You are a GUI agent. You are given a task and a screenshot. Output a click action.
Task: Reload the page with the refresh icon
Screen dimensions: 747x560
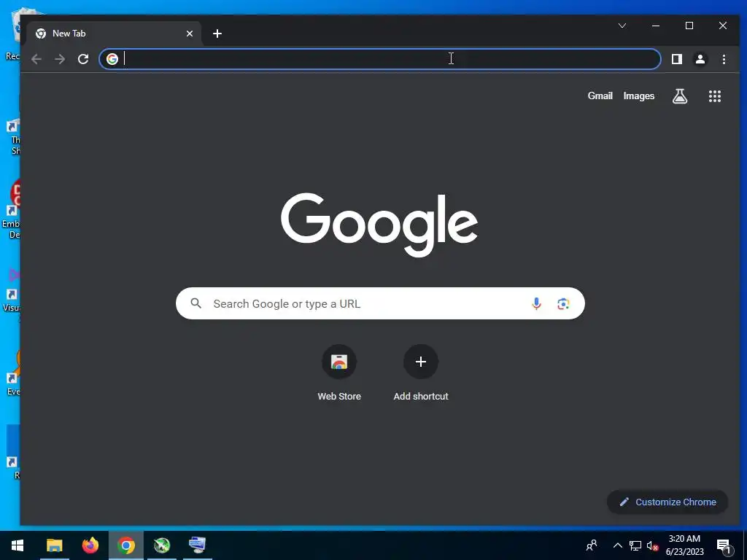83,59
